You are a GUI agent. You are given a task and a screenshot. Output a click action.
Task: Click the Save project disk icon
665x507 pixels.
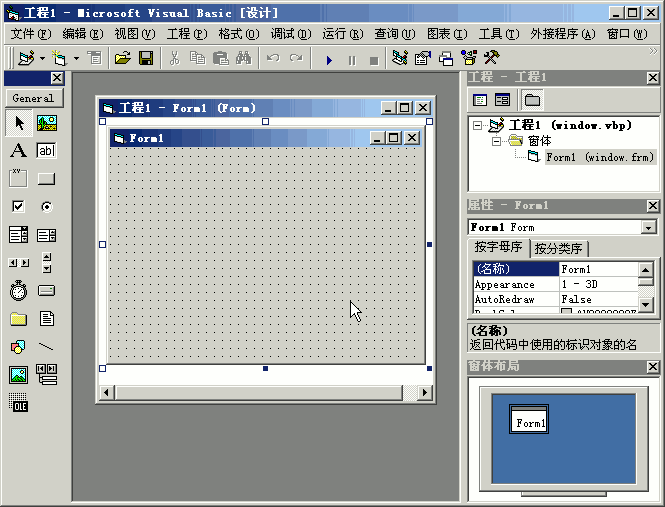[x=146, y=59]
